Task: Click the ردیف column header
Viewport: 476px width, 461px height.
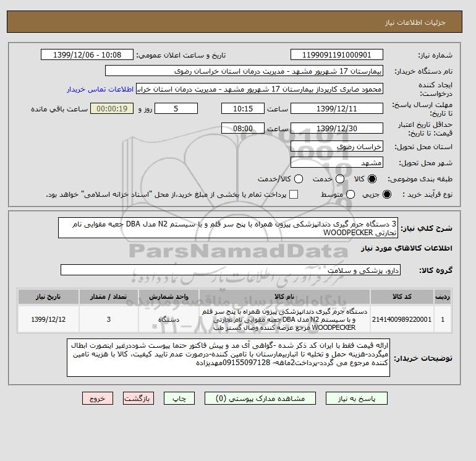Action: [443, 296]
